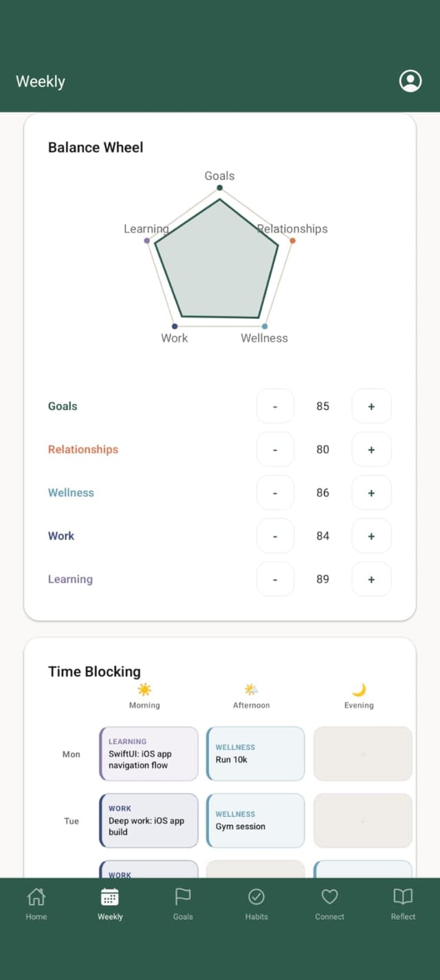Open the Connect heart tab
This screenshot has height=980, width=440.
(x=330, y=903)
